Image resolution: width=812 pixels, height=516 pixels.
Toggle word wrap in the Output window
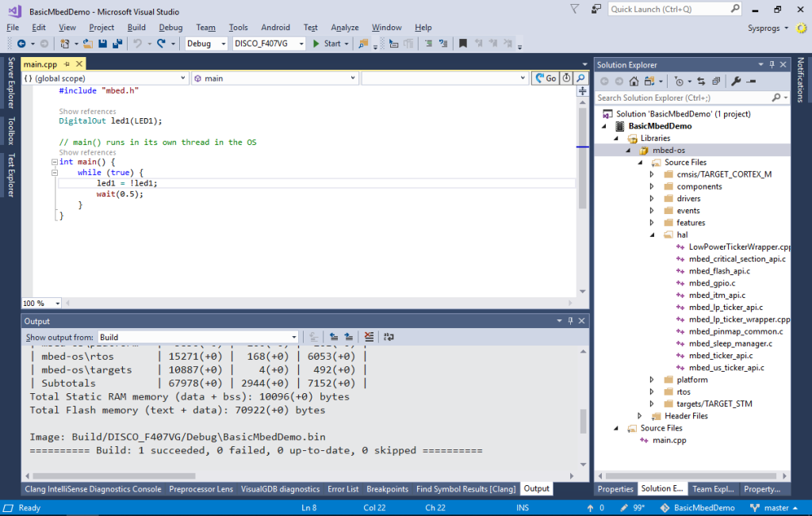(x=386, y=336)
